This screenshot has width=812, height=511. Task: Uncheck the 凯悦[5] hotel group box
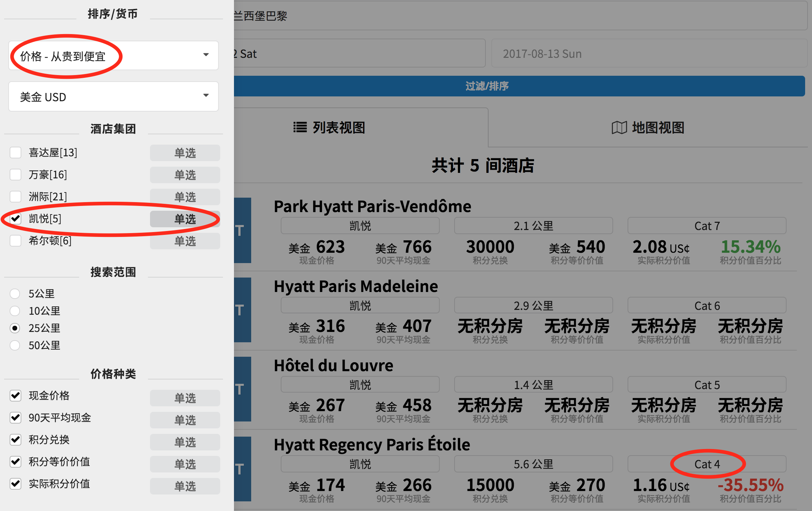click(15, 219)
